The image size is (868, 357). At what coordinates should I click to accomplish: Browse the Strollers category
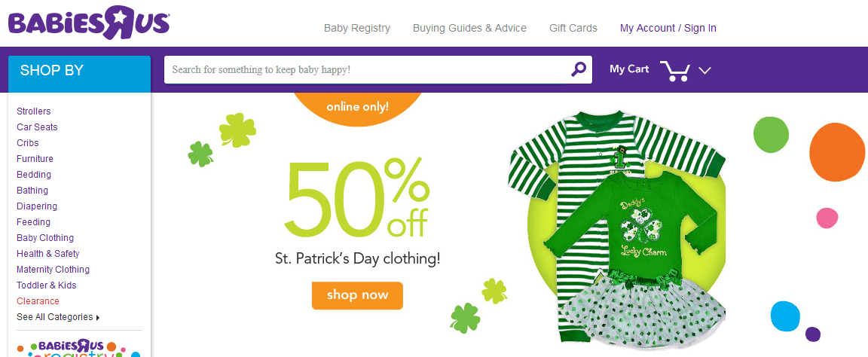34,111
